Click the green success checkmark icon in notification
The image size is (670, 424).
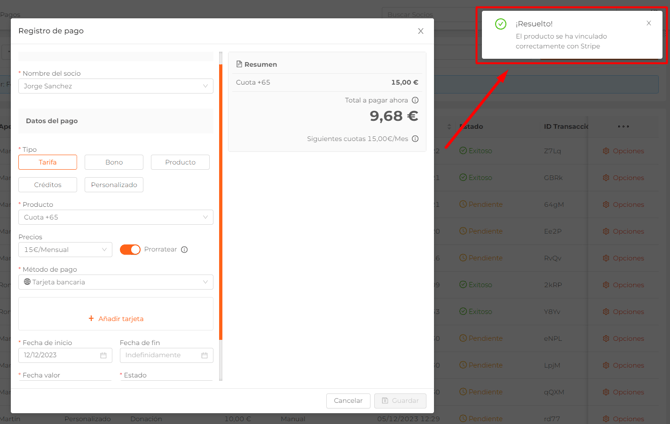click(501, 24)
